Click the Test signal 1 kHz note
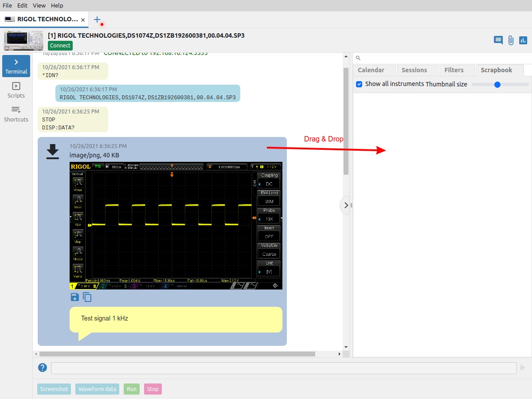The image size is (532, 399). click(176, 319)
